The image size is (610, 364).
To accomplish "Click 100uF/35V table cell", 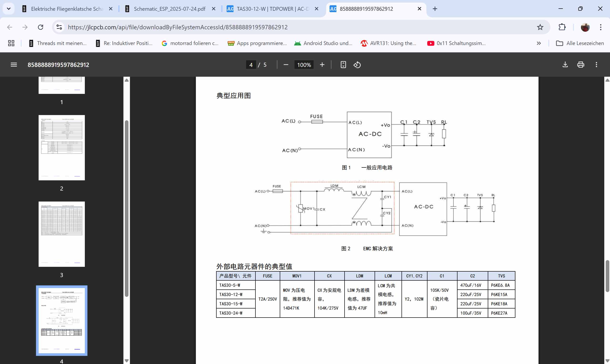I will (473, 313).
